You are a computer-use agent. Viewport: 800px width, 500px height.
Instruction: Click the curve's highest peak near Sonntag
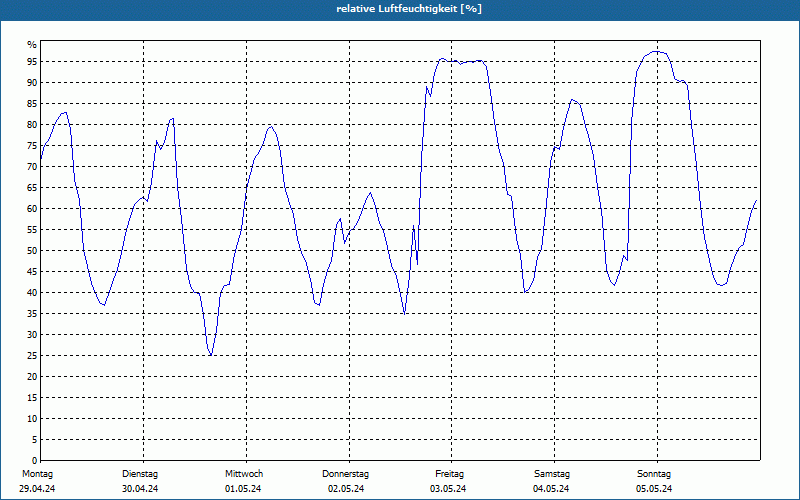coord(655,52)
